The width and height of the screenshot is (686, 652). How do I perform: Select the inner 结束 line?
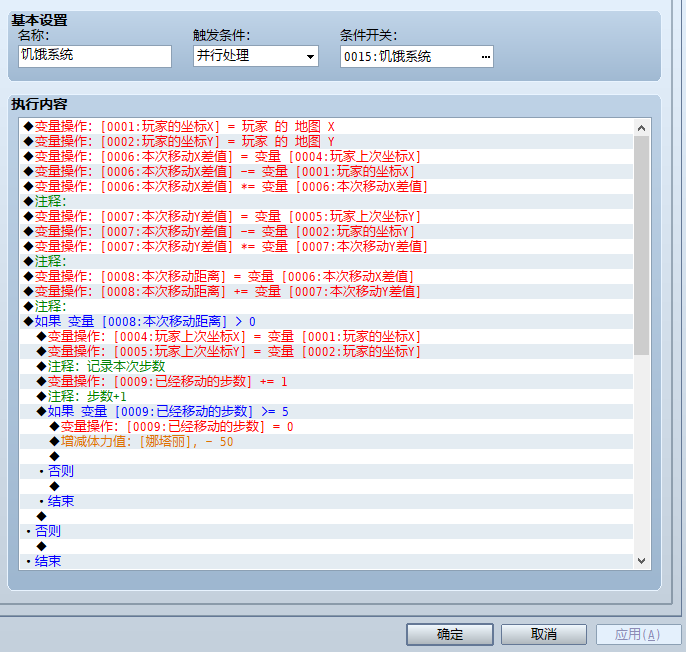click(326, 501)
